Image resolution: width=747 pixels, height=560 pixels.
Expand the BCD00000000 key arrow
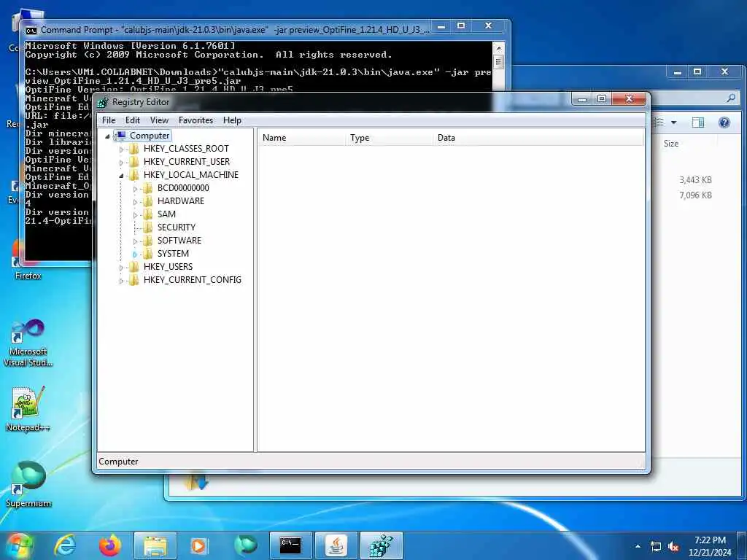point(135,189)
